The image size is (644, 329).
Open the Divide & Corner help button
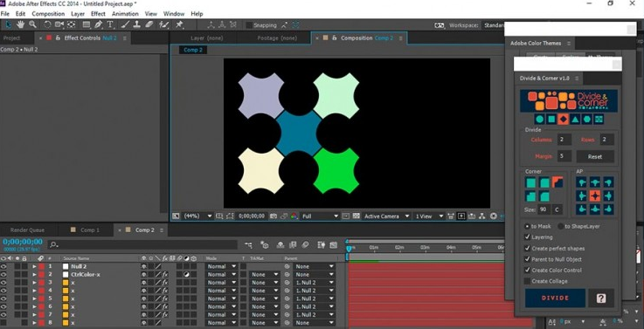pyautogui.click(x=601, y=298)
